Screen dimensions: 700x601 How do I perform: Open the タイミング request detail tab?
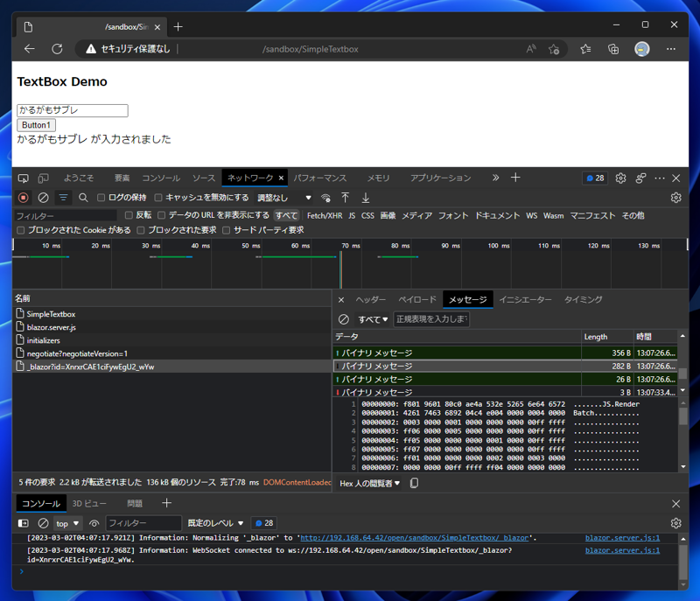click(x=583, y=300)
